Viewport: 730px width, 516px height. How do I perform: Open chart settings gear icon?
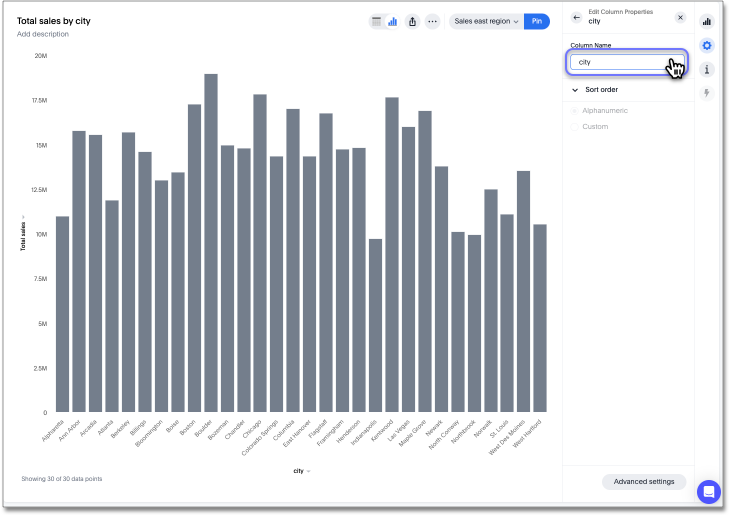pos(707,45)
